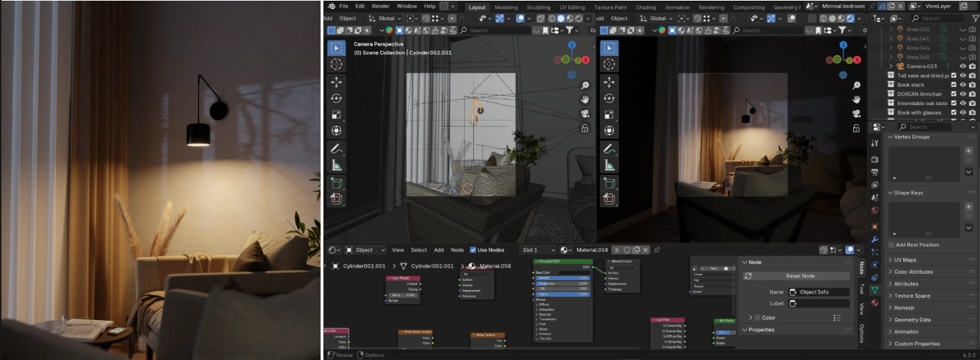Select the Move tool in left viewport
Image resolution: width=980 pixels, height=360 pixels.
[x=337, y=82]
